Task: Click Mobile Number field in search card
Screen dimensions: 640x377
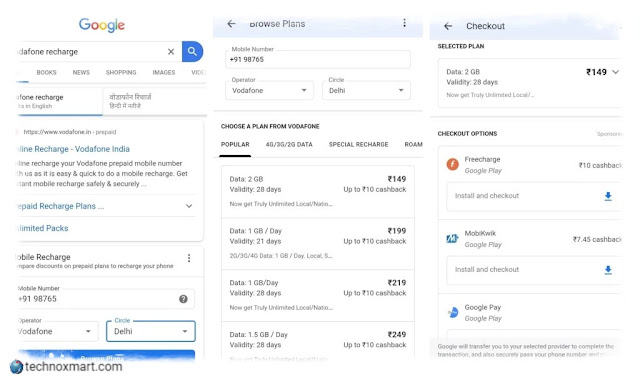Action: pos(105,299)
